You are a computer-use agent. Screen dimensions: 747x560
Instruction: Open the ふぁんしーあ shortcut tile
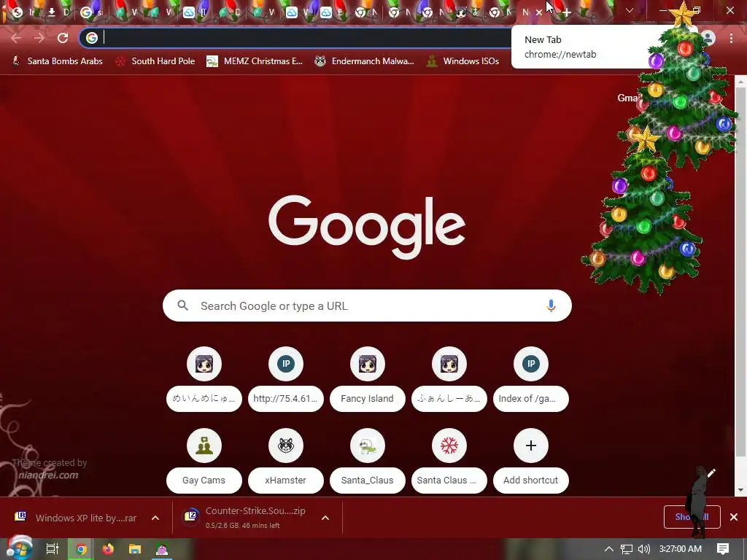pos(449,379)
